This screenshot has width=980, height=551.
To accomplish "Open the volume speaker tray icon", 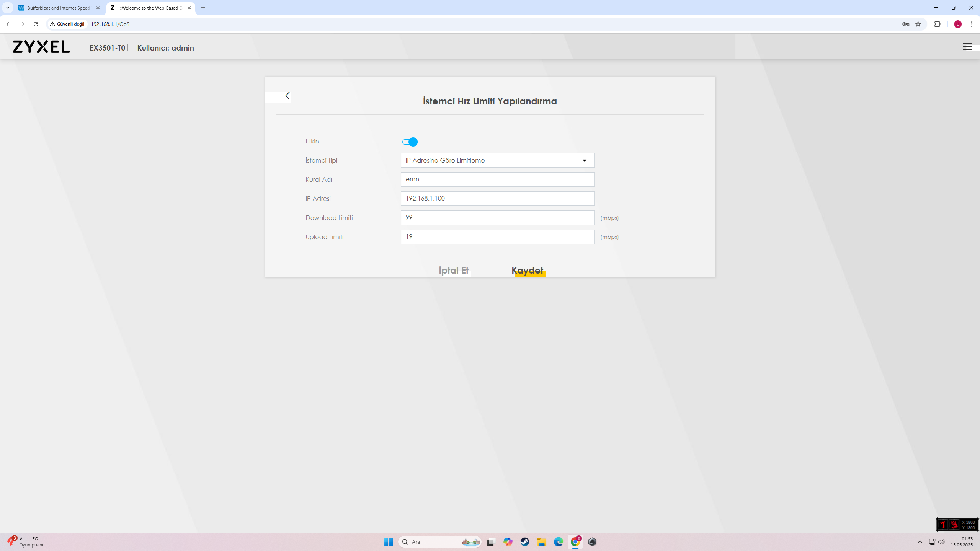I will (941, 542).
